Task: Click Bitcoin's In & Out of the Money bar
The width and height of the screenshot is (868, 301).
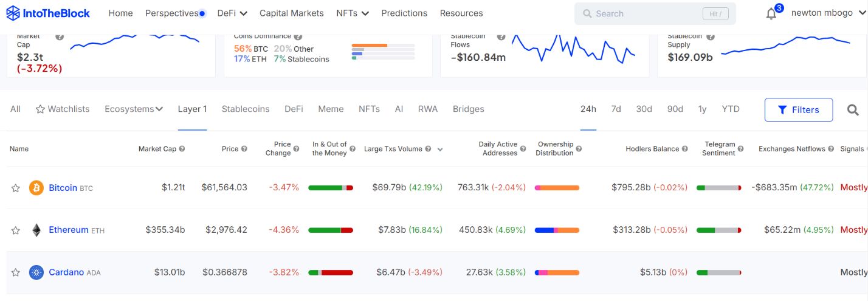Action: point(331,188)
